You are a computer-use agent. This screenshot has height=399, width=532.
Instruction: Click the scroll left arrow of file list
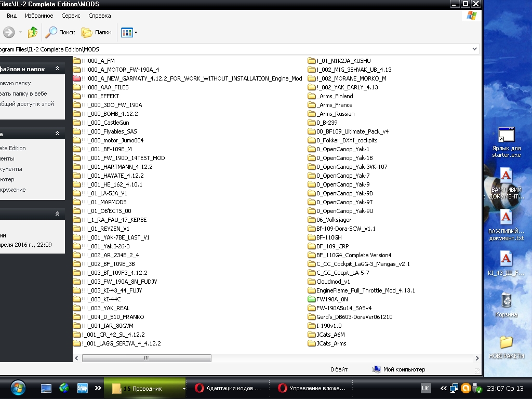coord(77,358)
